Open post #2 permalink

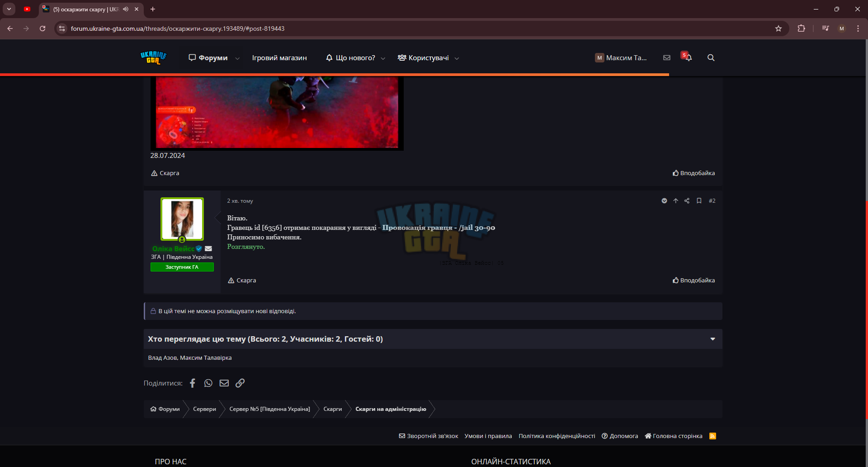(712, 201)
